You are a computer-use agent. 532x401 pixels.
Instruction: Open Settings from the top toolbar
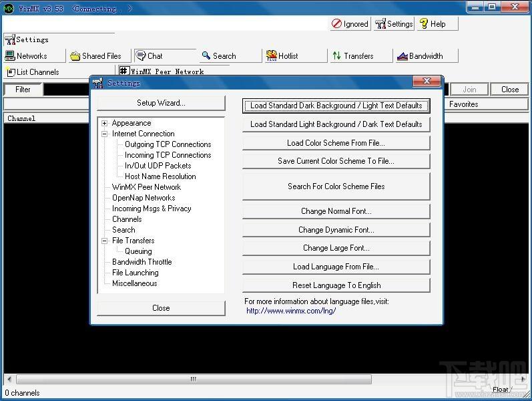(394, 24)
